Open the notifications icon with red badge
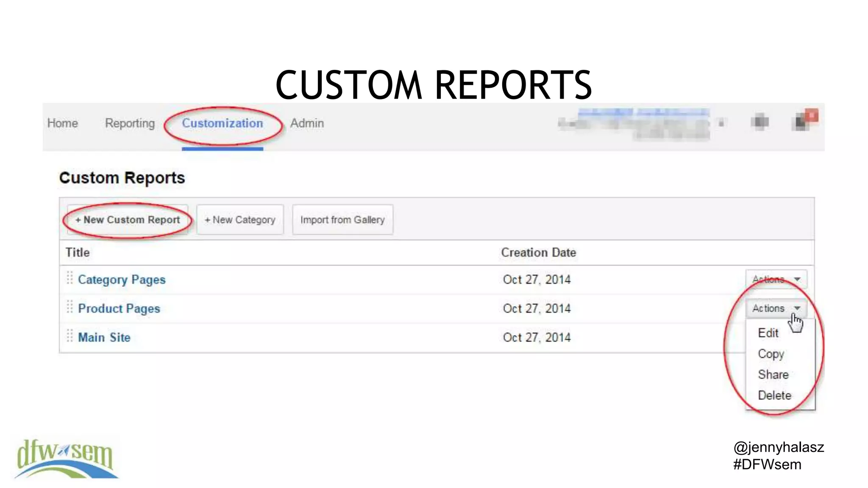The image size is (868, 488). [x=804, y=120]
